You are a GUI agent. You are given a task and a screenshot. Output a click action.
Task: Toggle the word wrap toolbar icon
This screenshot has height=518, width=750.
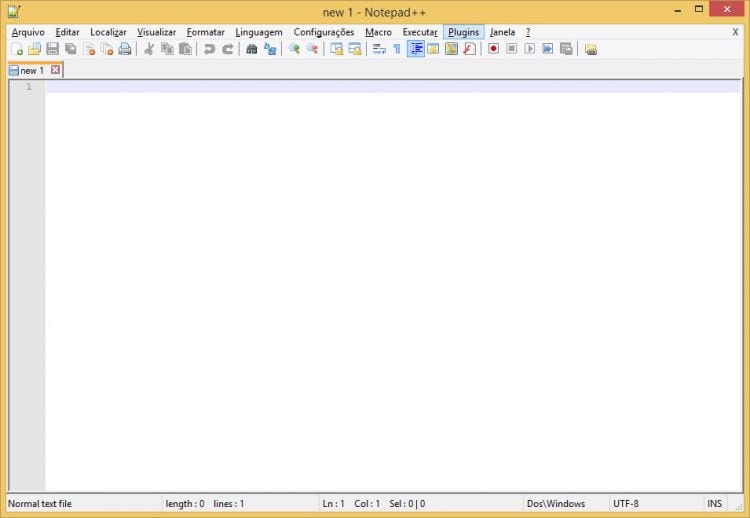[x=379, y=49]
